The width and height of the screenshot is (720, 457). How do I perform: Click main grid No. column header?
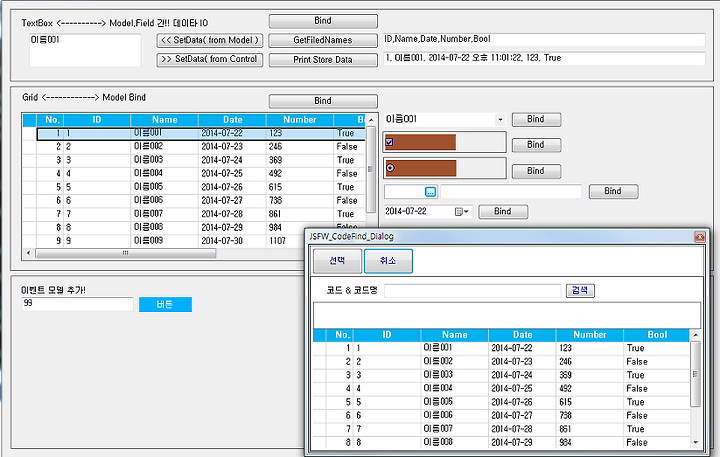pyautogui.click(x=50, y=120)
